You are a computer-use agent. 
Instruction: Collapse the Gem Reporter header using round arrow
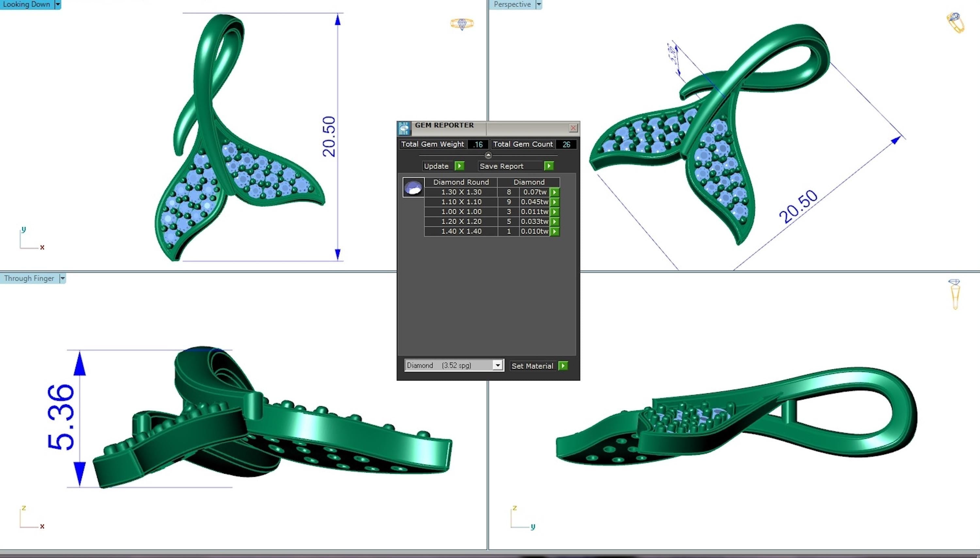(488, 155)
